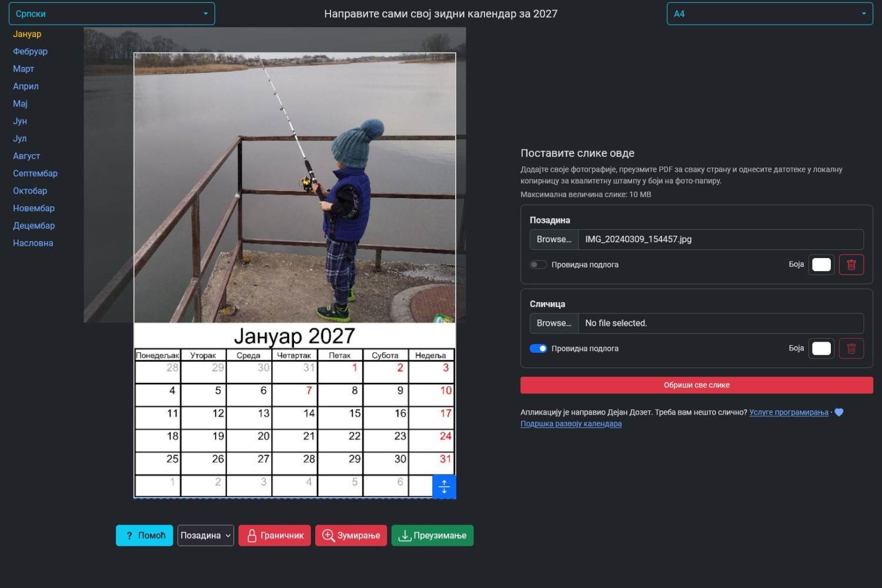Download the PDF via the Преузимање button
This screenshot has width=882, height=588.
(432, 536)
